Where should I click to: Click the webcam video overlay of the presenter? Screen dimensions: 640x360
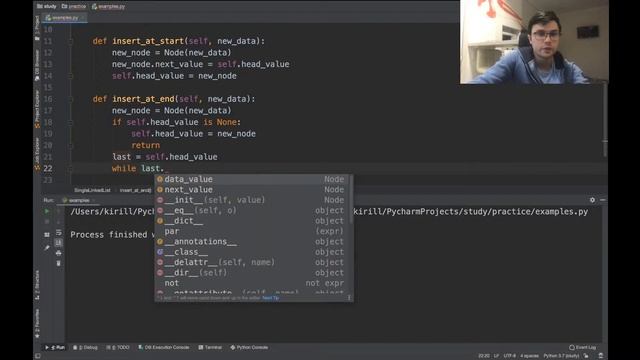pos(534,42)
